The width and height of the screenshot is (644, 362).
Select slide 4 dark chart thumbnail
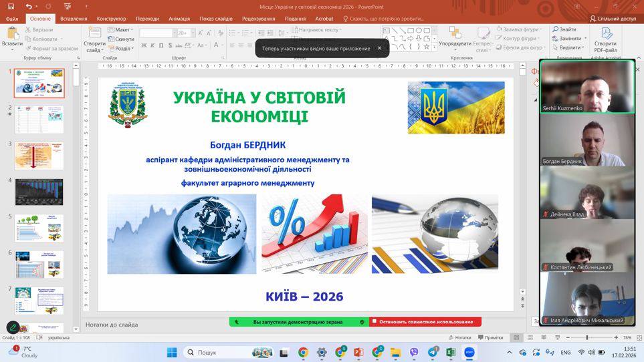pyautogui.click(x=39, y=192)
